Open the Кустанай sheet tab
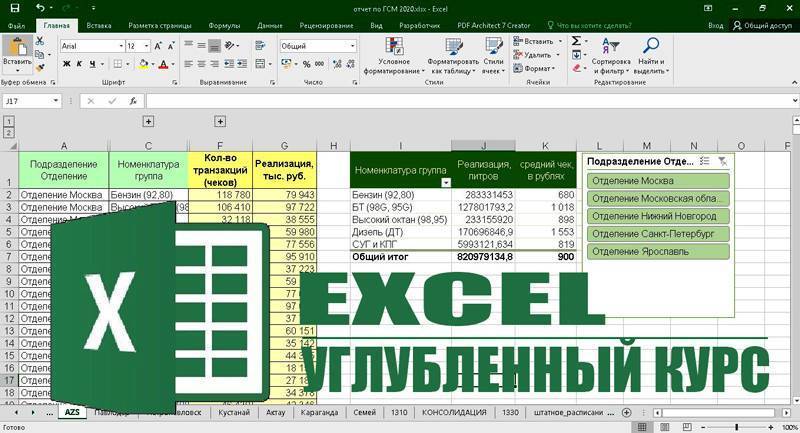Image resolution: width=800 pixels, height=433 pixels. tap(235, 412)
